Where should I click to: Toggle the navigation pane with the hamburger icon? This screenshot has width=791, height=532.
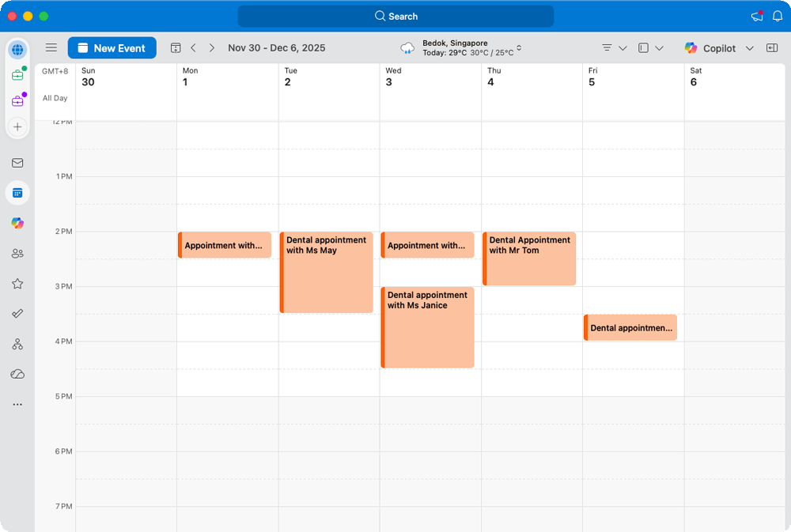(51, 47)
